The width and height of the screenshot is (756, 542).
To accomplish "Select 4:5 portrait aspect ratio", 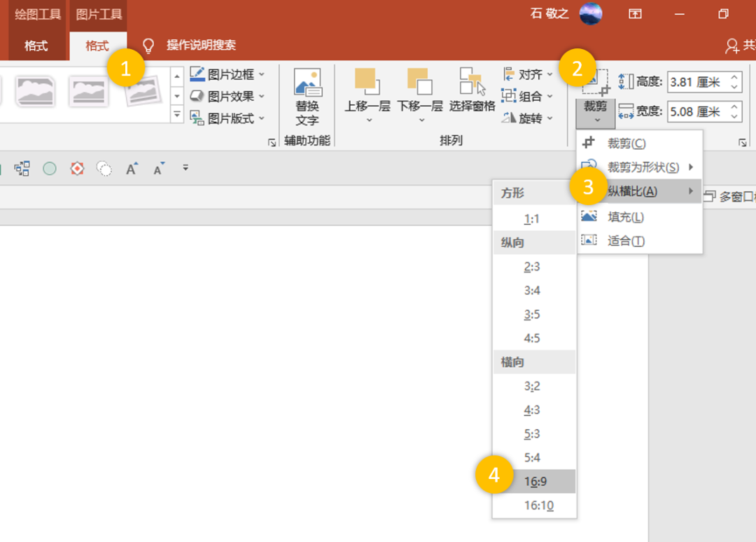I will click(535, 338).
